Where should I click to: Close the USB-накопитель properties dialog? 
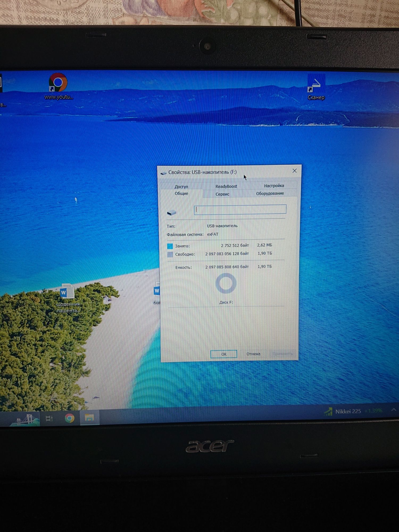[294, 171]
